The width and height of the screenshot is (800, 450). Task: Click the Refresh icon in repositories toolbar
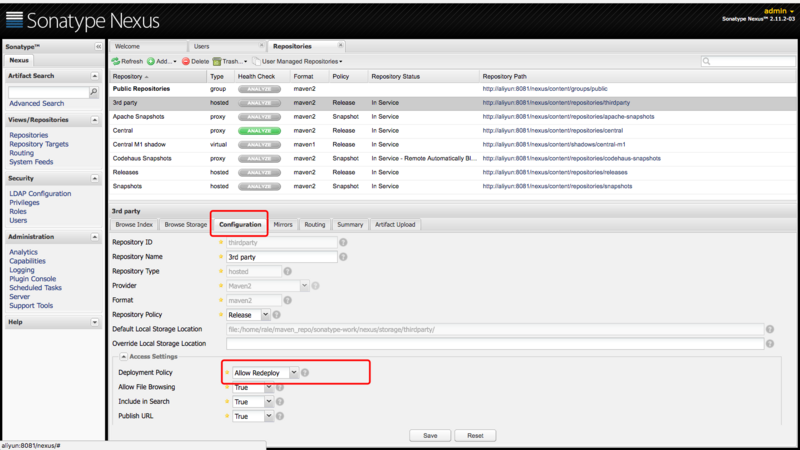117,61
